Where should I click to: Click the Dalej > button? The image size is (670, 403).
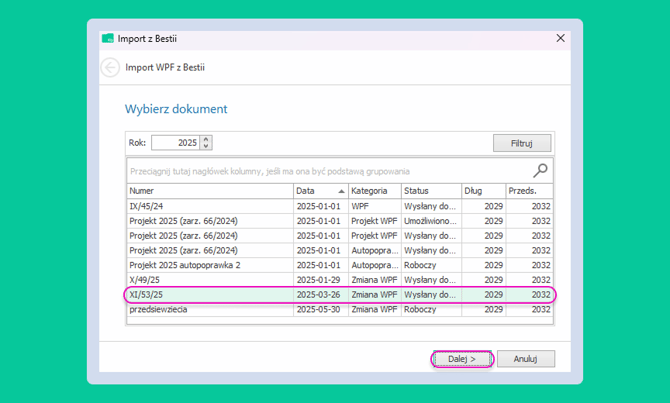462,359
